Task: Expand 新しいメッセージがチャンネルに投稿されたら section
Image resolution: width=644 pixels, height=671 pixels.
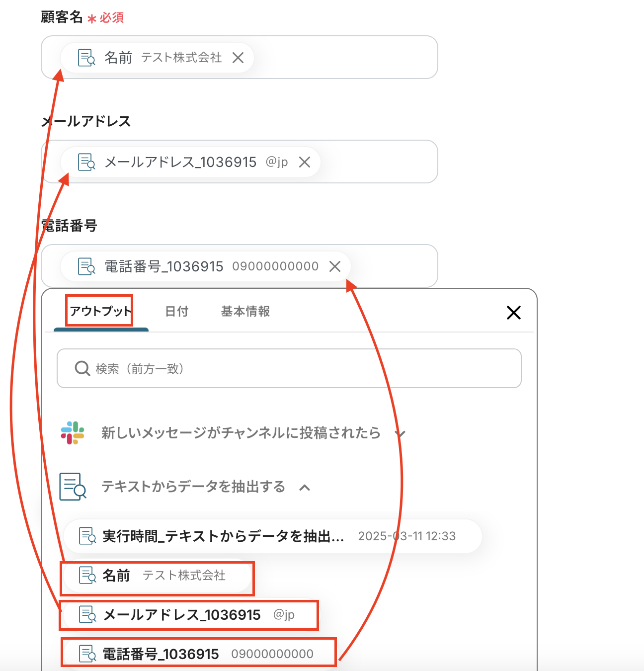Action: tap(400, 433)
